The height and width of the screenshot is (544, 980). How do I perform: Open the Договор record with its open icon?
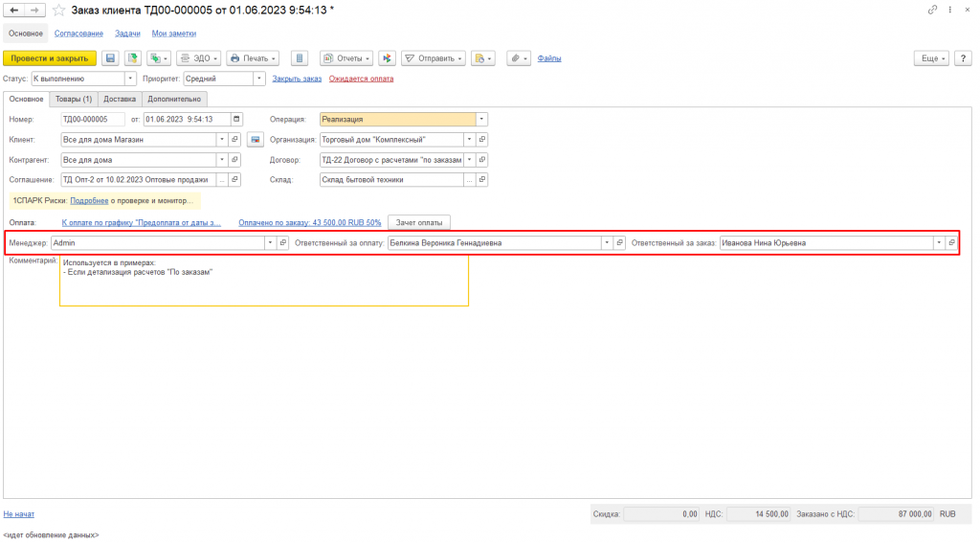482,159
